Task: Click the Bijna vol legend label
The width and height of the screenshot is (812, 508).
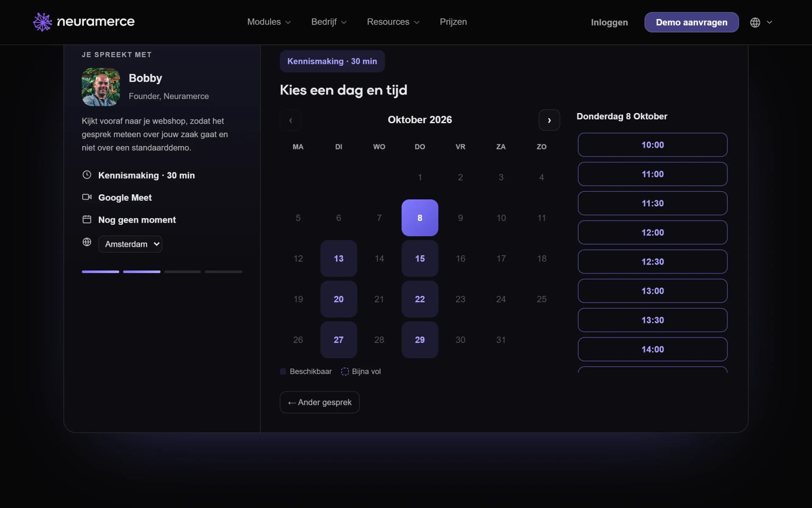Action: 366,371
